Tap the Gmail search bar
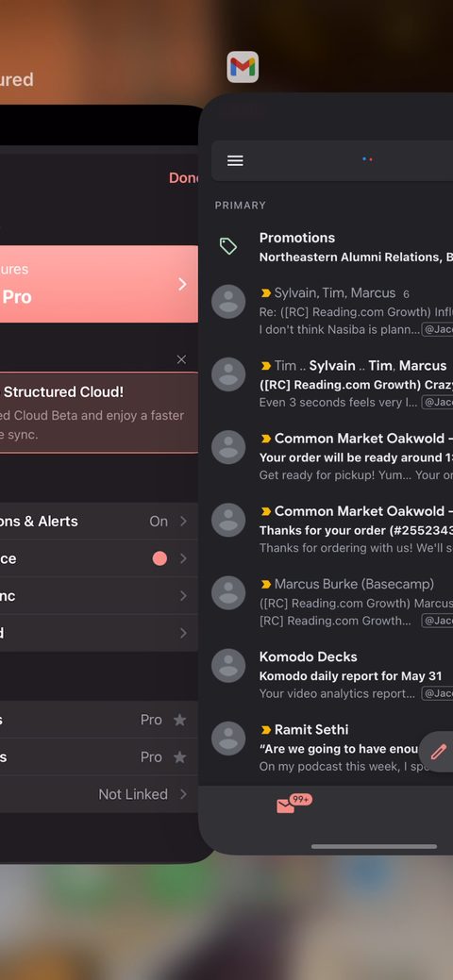This screenshot has height=980, width=453. 332,160
